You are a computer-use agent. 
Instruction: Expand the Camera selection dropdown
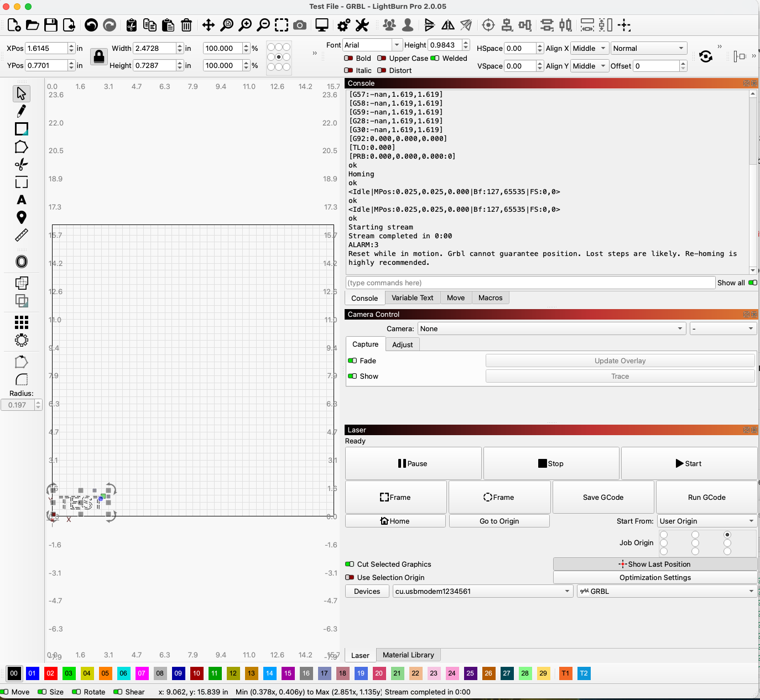(x=551, y=328)
